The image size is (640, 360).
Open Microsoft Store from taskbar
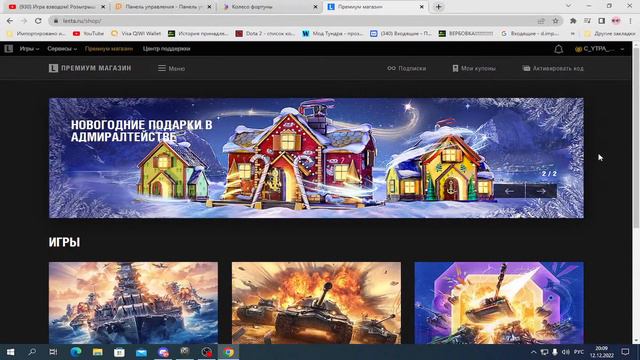[x=119, y=352]
